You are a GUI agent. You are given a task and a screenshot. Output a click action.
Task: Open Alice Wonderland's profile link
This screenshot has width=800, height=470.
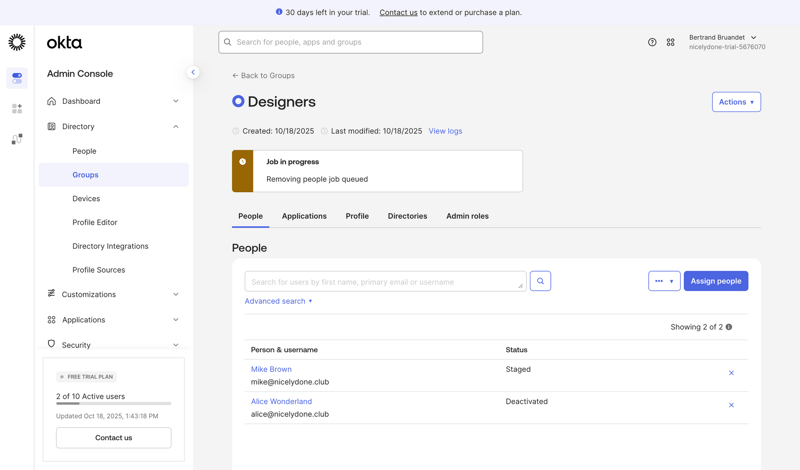(281, 402)
